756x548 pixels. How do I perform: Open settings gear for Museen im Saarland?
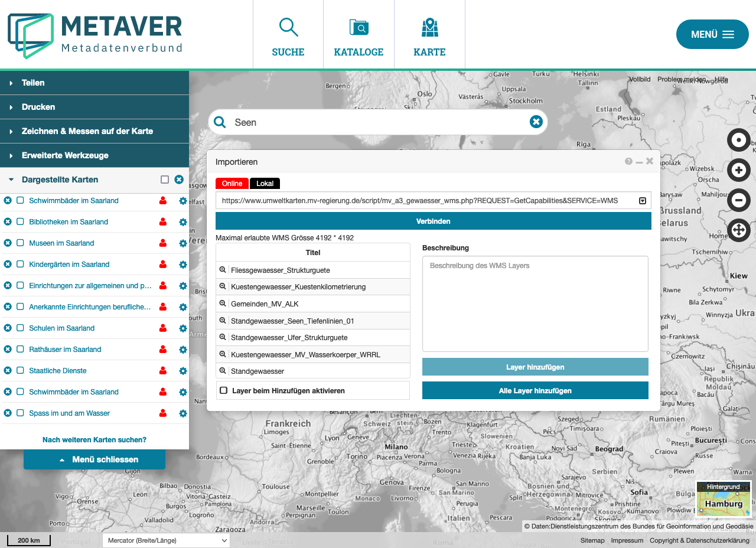[x=183, y=243]
